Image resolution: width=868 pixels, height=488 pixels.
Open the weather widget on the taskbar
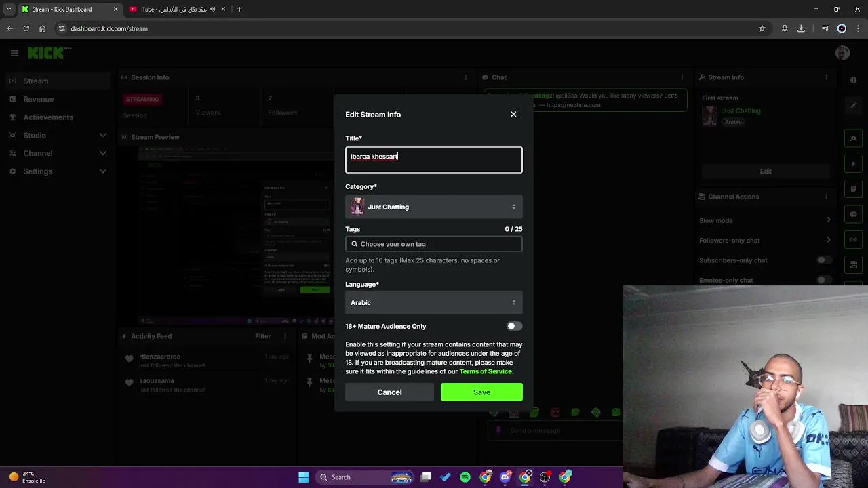point(27,477)
